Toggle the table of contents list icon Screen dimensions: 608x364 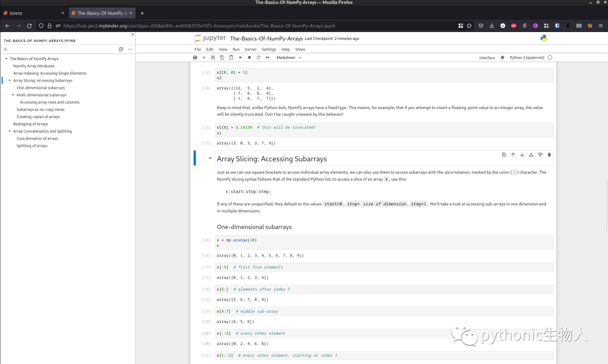click(6, 50)
